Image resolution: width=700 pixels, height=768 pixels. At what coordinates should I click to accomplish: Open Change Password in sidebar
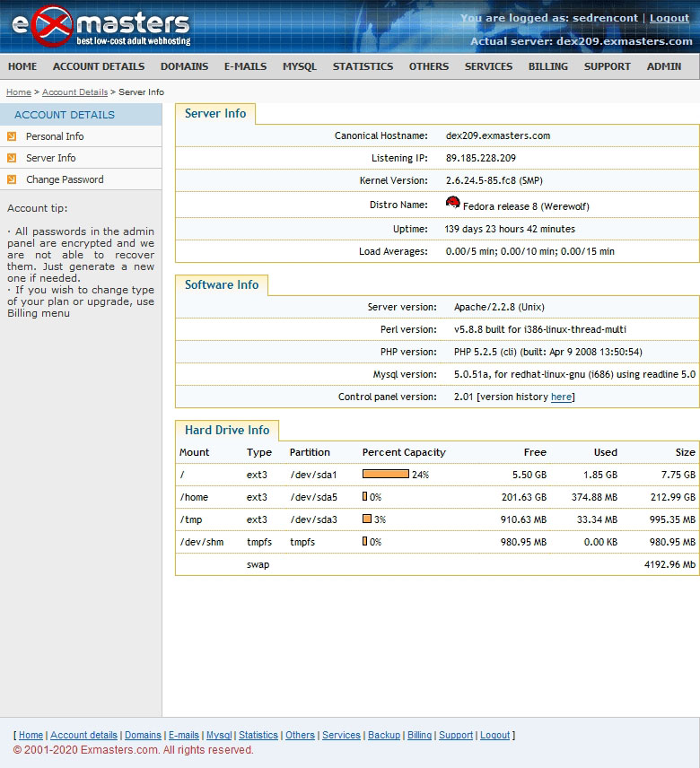coord(65,179)
